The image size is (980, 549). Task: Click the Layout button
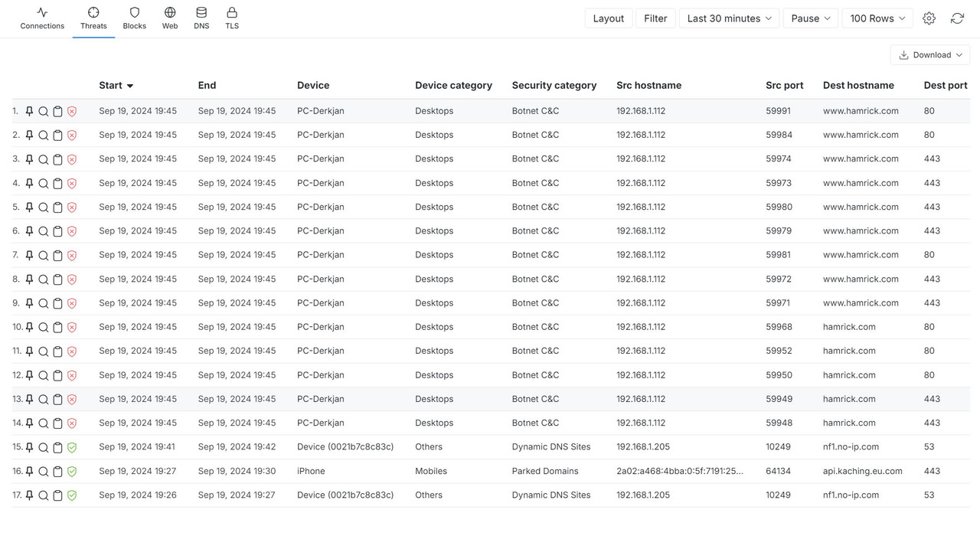pos(609,18)
